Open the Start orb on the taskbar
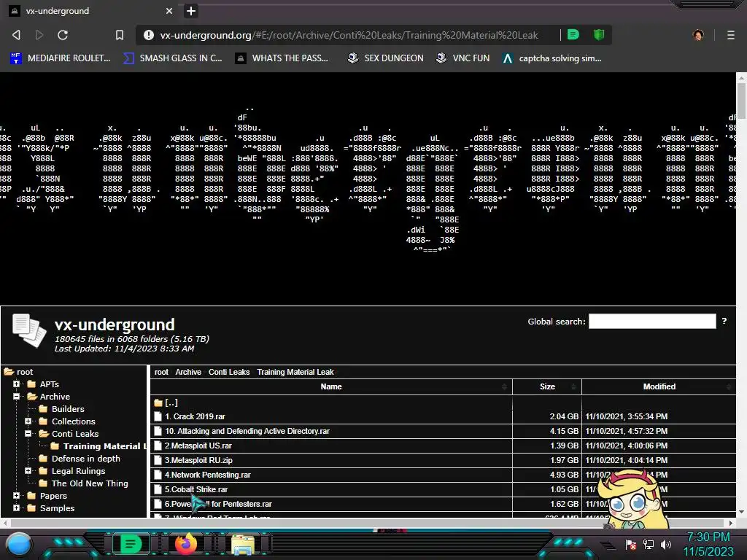The image size is (747, 560). (x=19, y=544)
